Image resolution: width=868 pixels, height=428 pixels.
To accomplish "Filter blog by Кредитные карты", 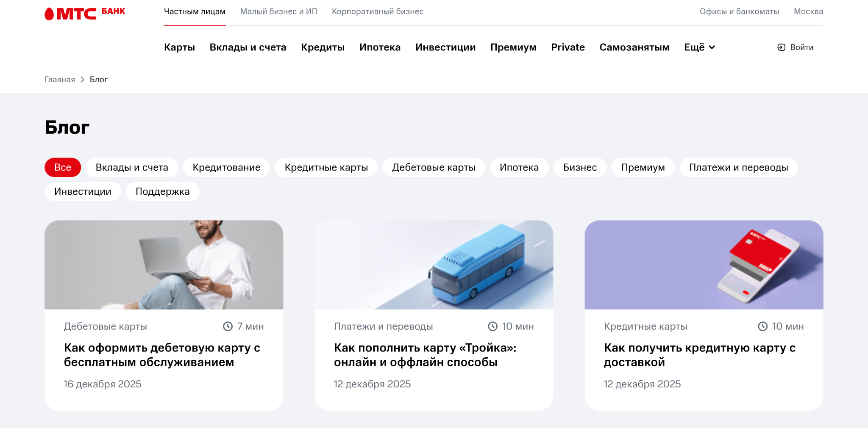I will 326,168.
